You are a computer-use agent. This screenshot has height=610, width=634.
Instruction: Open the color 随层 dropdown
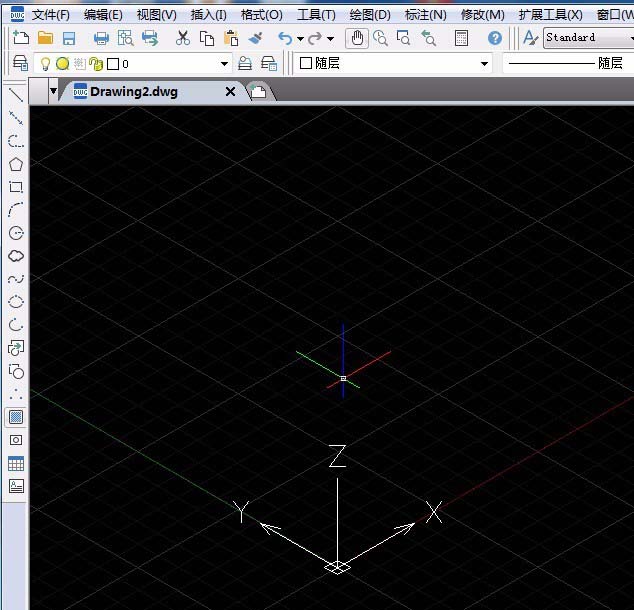pos(484,63)
